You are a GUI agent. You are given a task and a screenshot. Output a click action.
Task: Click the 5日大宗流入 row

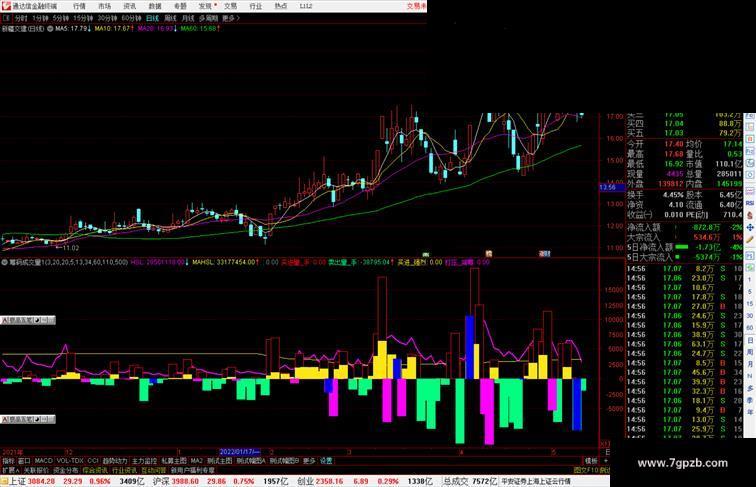(684, 257)
